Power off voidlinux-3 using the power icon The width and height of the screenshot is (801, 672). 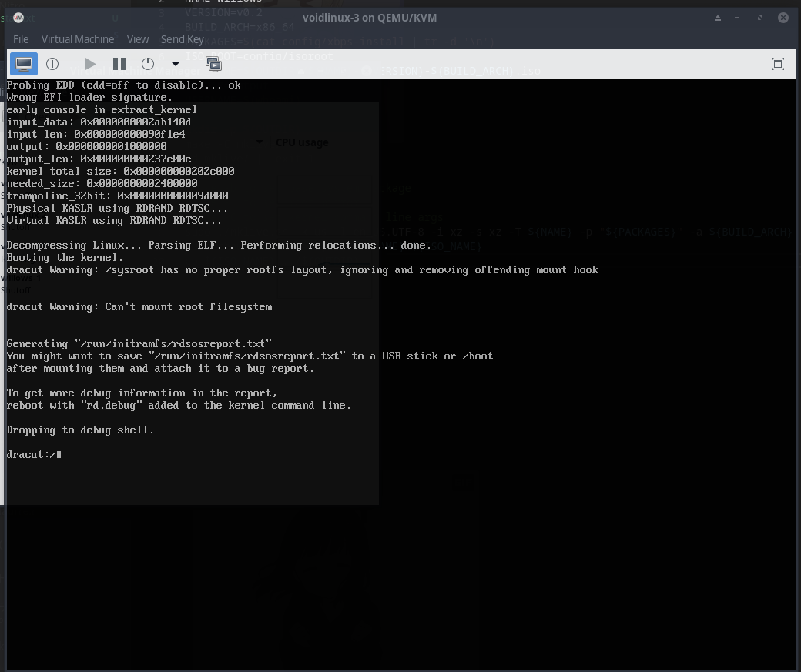pos(146,64)
